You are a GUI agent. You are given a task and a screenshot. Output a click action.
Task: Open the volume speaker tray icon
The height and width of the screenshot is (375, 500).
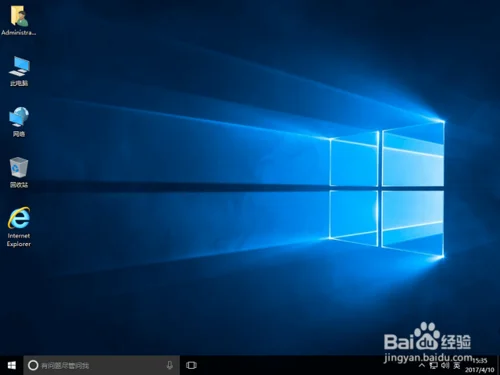tap(445, 366)
